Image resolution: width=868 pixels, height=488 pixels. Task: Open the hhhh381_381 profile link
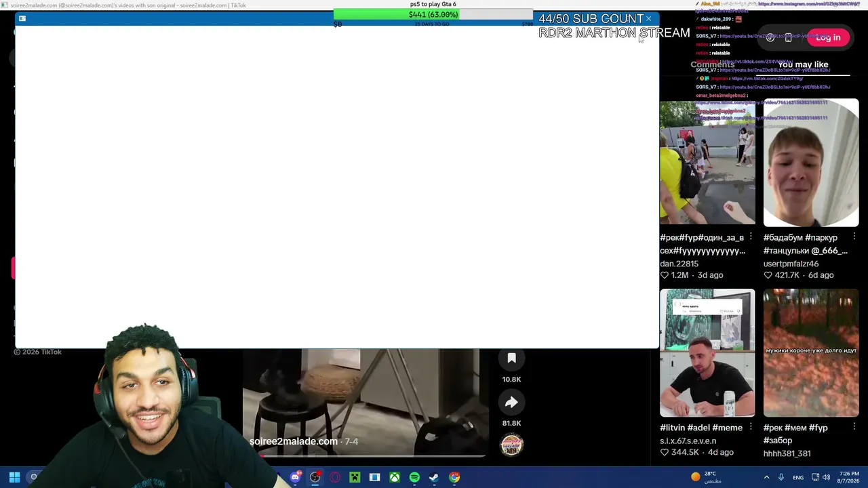pos(787,453)
